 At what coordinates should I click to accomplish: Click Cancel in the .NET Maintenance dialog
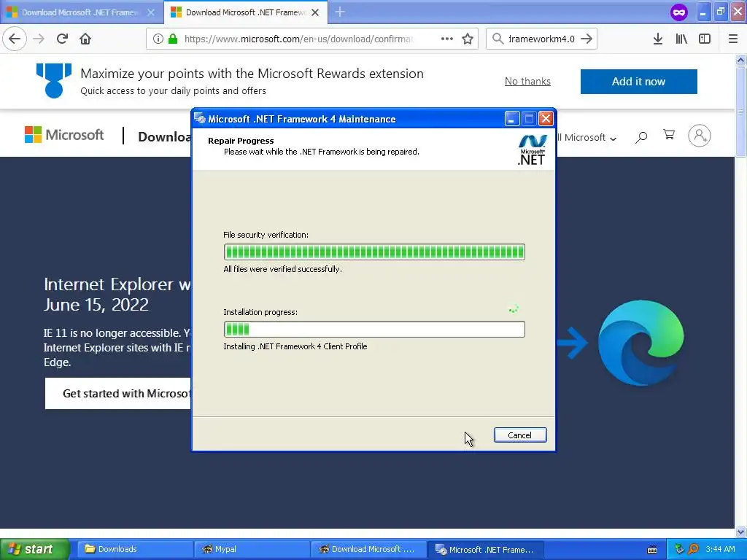519,435
